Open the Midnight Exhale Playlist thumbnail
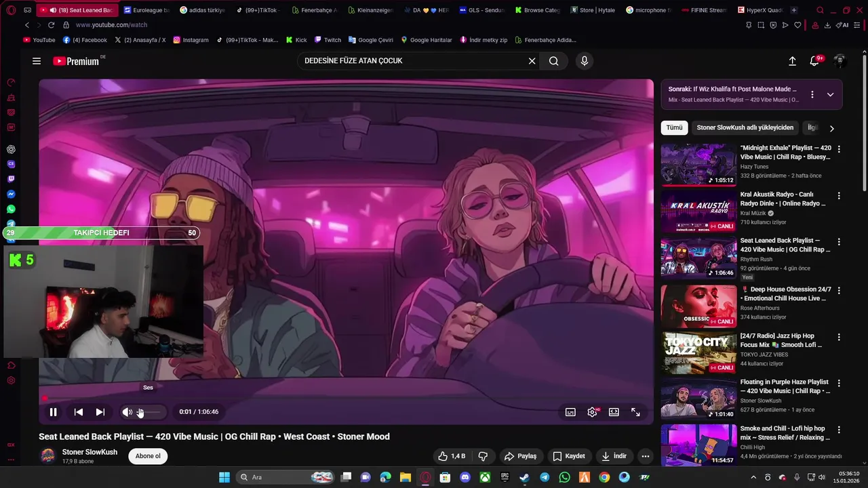This screenshot has height=488, width=868. (698, 165)
